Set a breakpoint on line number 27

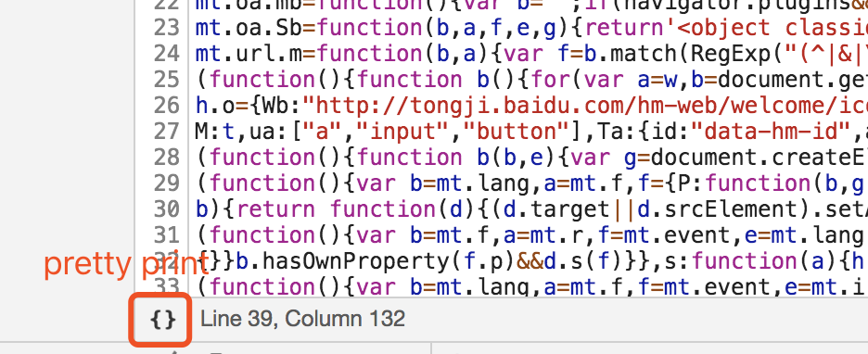tap(167, 132)
